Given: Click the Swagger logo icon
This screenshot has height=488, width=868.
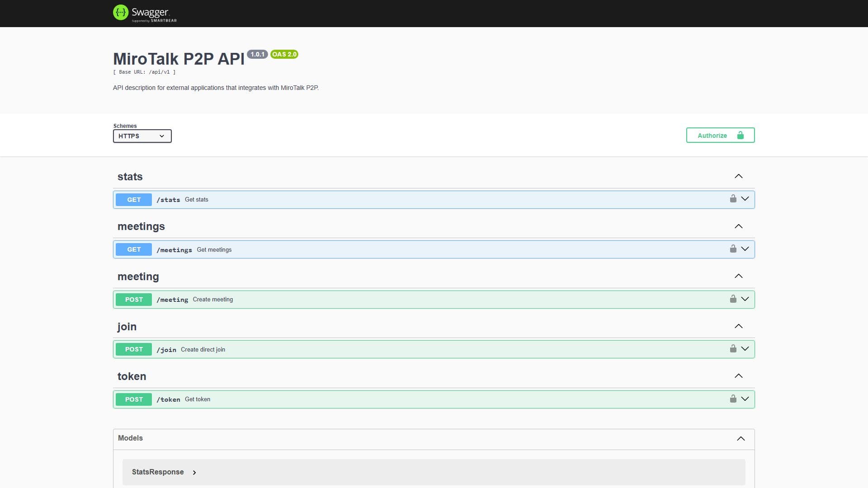Looking at the screenshot, I should coord(121,12).
